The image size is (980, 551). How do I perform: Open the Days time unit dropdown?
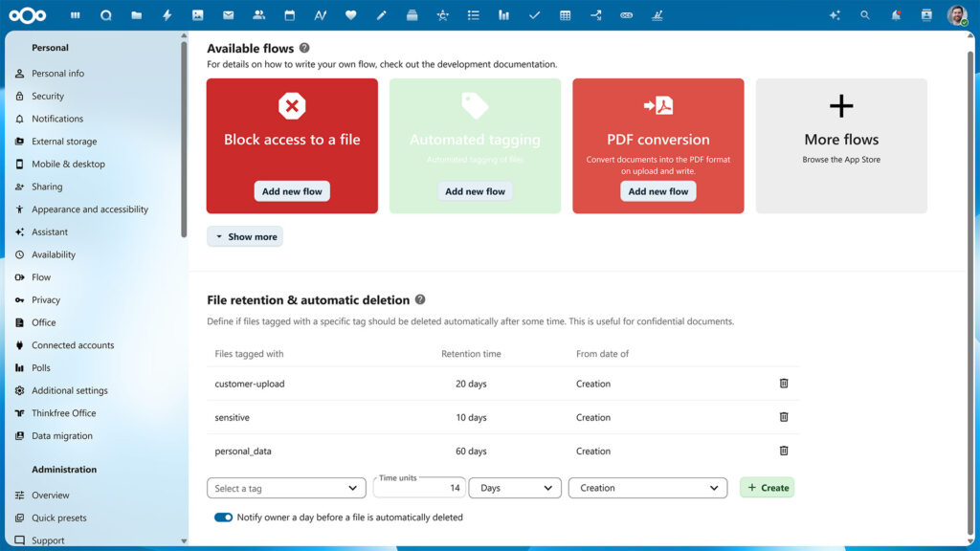[x=514, y=487]
